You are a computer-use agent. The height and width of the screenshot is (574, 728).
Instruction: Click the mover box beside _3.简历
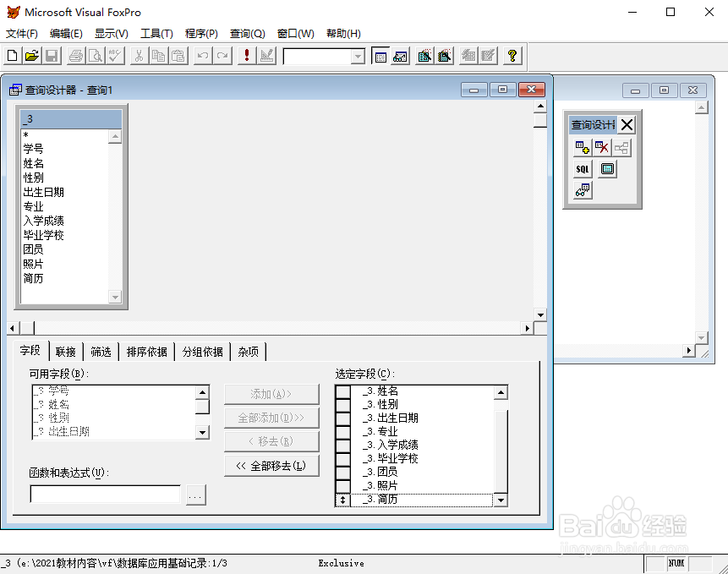point(342,500)
